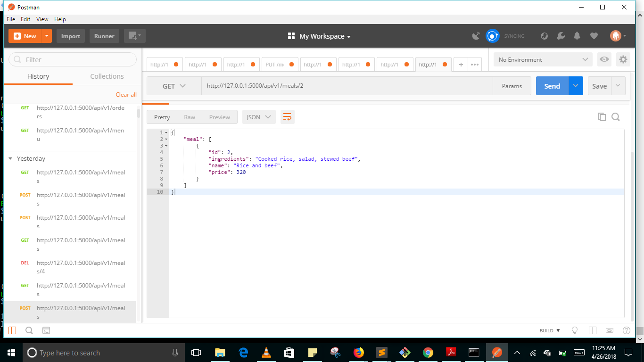
Task: Open Google Chrome from the taskbar
Action: (x=428, y=352)
